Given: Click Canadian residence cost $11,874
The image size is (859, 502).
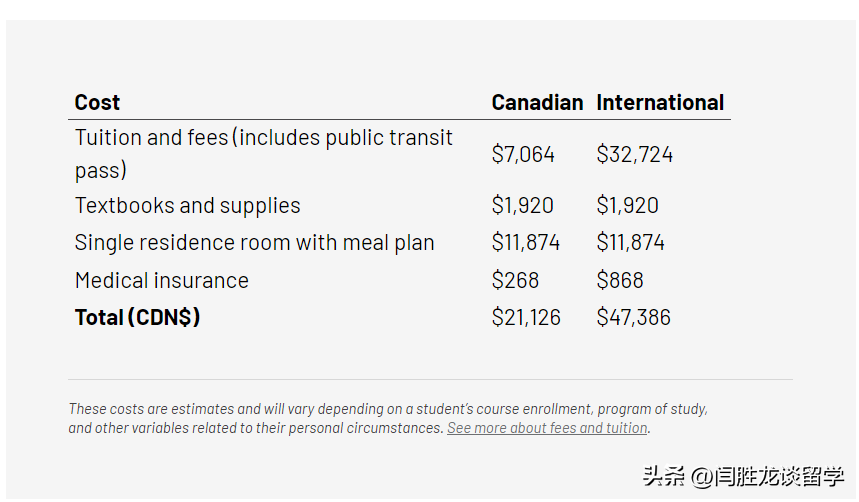Looking at the screenshot, I should pyautogui.click(x=525, y=242).
